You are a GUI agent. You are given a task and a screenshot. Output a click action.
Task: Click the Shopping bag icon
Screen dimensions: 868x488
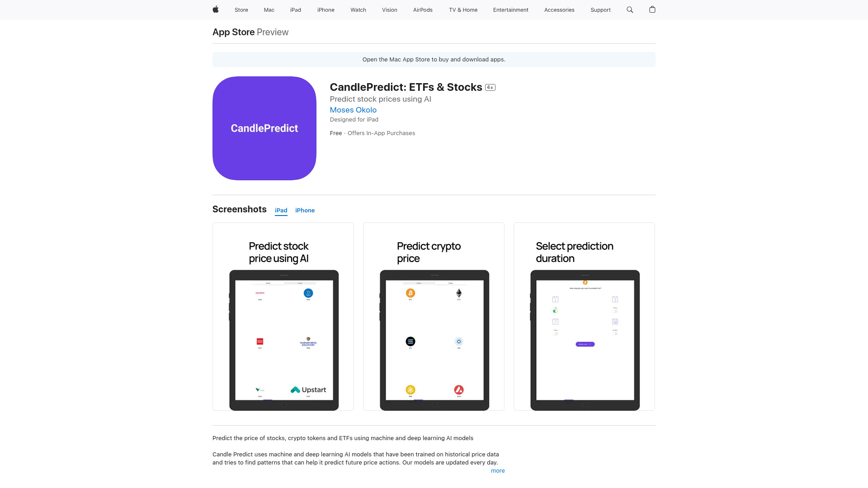652,9
